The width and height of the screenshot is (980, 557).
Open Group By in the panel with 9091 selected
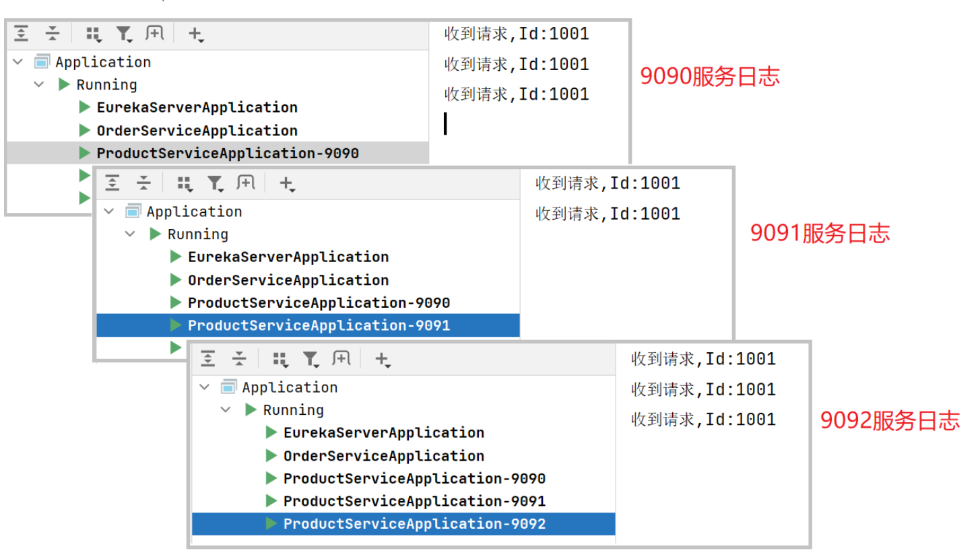pyautogui.click(x=184, y=183)
